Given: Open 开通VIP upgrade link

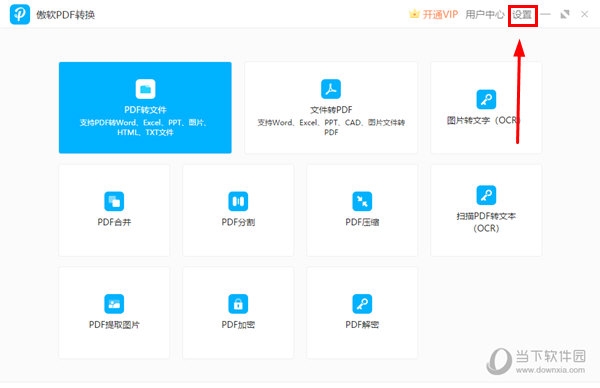Looking at the screenshot, I should point(440,15).
